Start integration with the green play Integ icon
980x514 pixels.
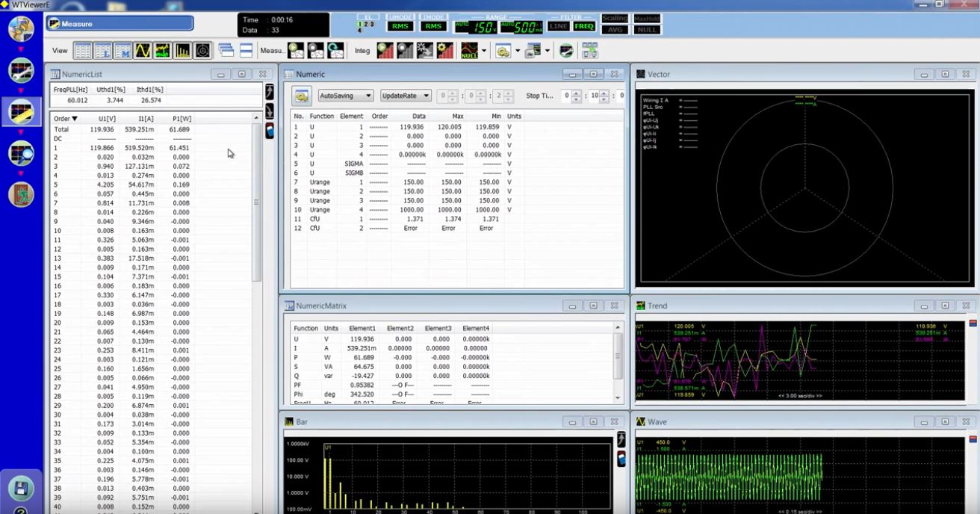(x=385, y=51)
